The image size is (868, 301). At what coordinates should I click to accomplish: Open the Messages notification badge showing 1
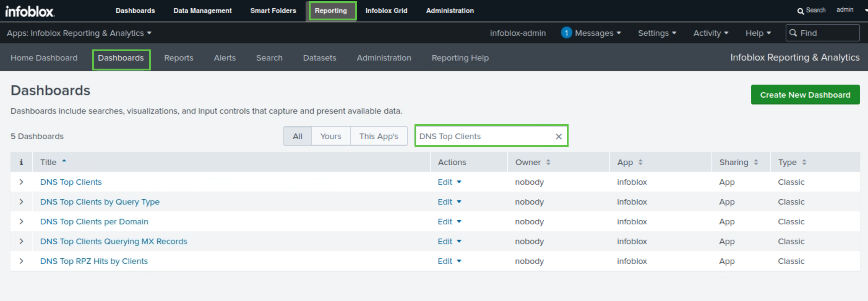(x=566, y=33)
